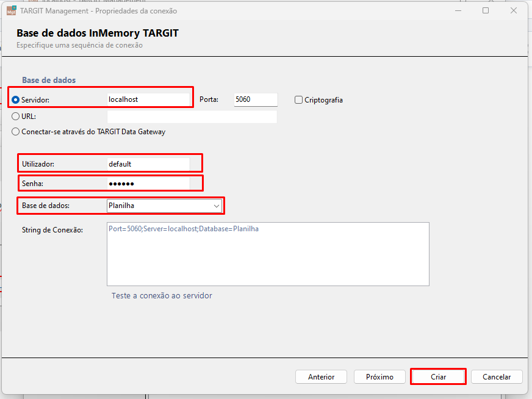Viewport: 532px width, 399px height.
Task: Choose Conectar-se através do TARGIT Data Gateway option
Action: click(16, 132)
